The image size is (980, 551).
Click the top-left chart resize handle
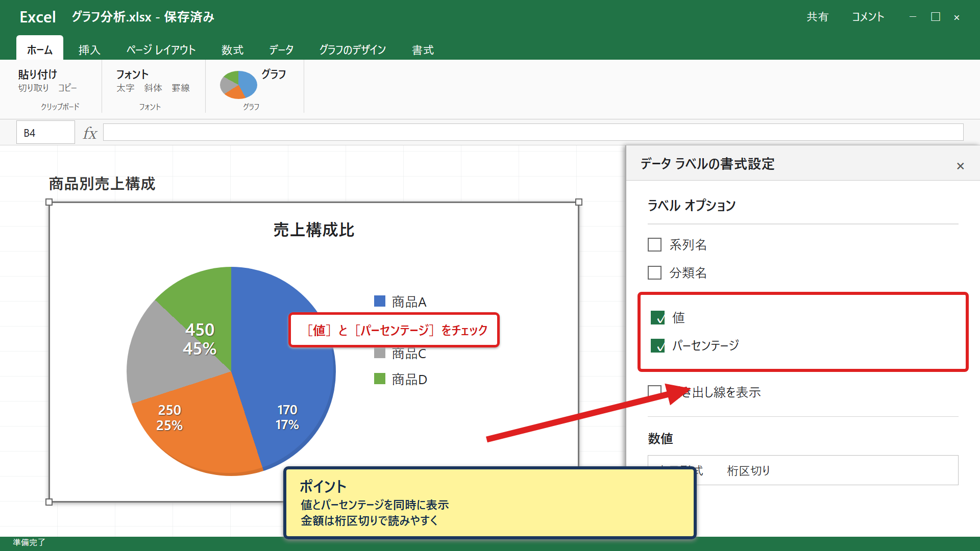pyautogui.click(x=49, y=202)
